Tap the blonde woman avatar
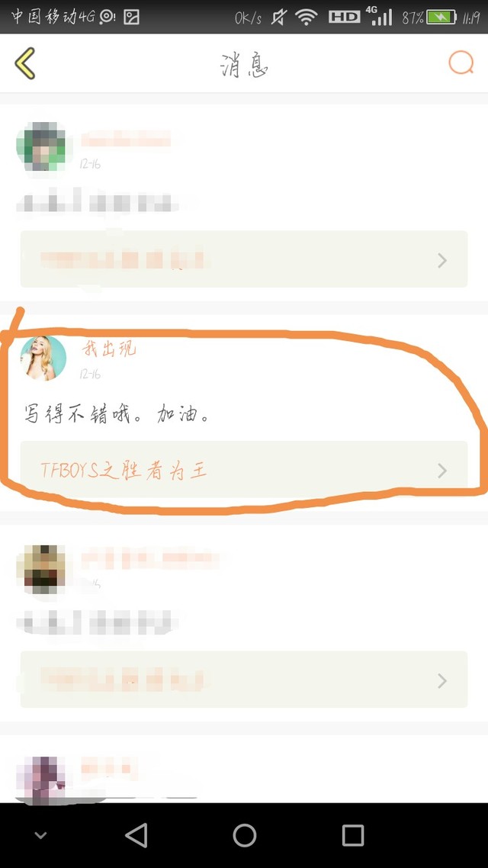488x868 pixels. (x=43, y=358)
